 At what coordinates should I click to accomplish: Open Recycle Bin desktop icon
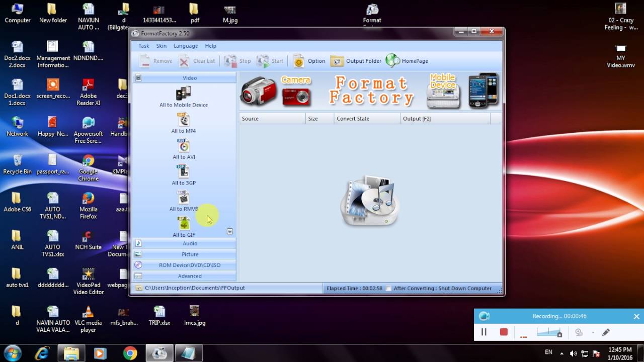(18, 164)
